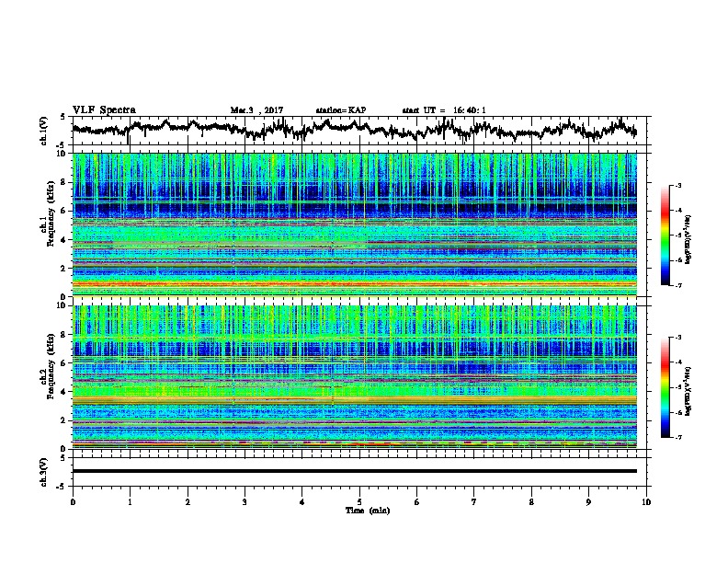Click the "ch.3(V)" axis label
The height and width of the screenshot is (563, 728).
[43, 472]
